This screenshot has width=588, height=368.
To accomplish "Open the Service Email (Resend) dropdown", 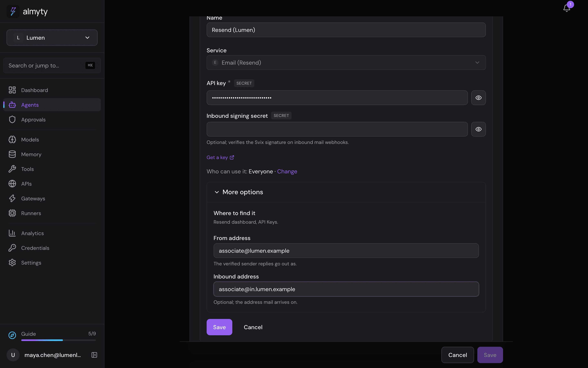I will point(346,63).
